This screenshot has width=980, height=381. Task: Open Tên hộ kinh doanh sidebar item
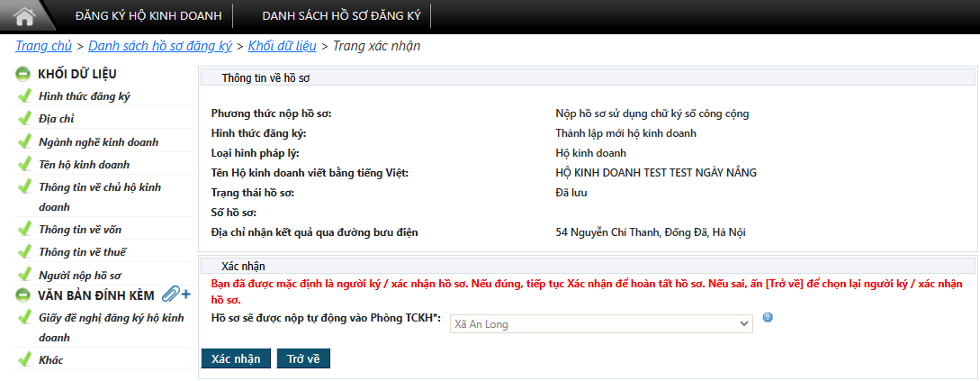point(85,165)
